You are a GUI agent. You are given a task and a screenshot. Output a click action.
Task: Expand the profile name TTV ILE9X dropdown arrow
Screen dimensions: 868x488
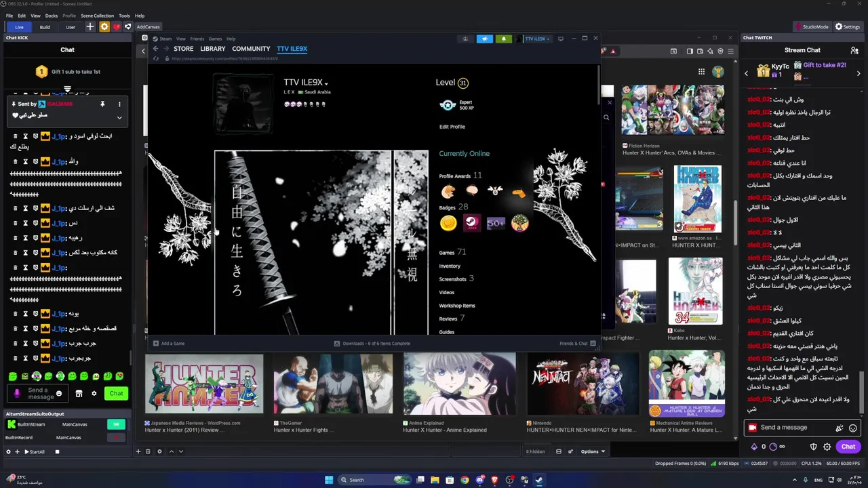327,84
